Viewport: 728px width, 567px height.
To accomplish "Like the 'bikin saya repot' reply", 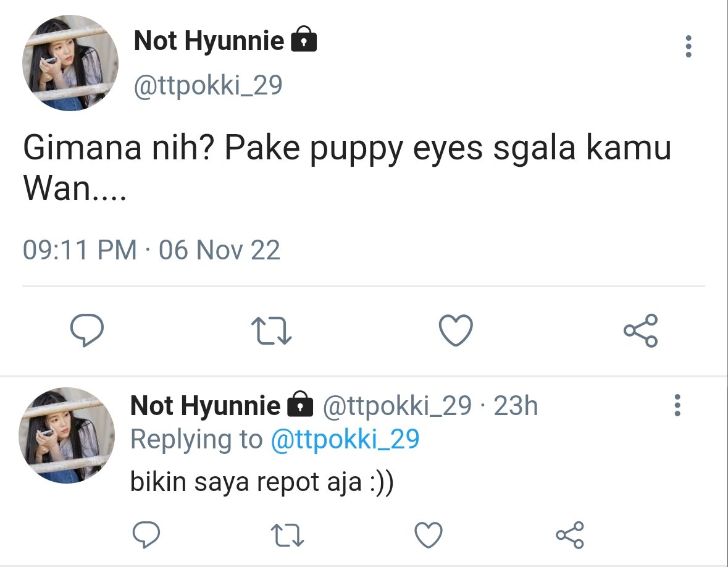I will click(428, 534).
